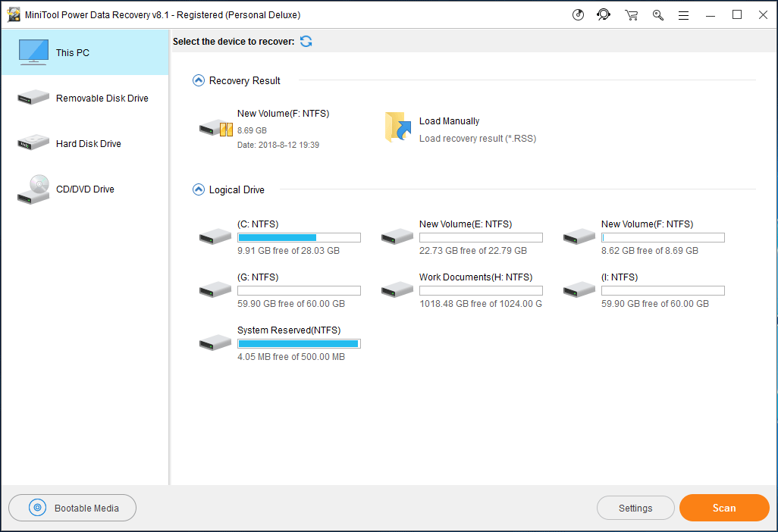Collapse the Logical Drive section
This screenshot has width=778, height=532.
(x=199, y=189)
